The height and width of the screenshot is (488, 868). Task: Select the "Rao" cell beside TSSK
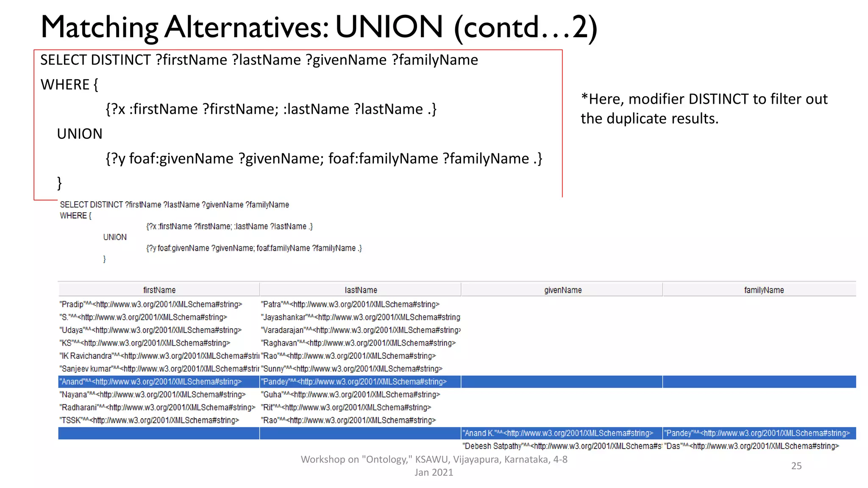360,420
